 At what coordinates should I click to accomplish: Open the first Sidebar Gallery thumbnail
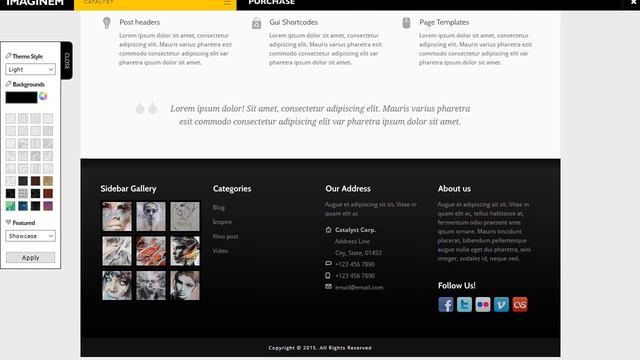[x=117, y=216]
